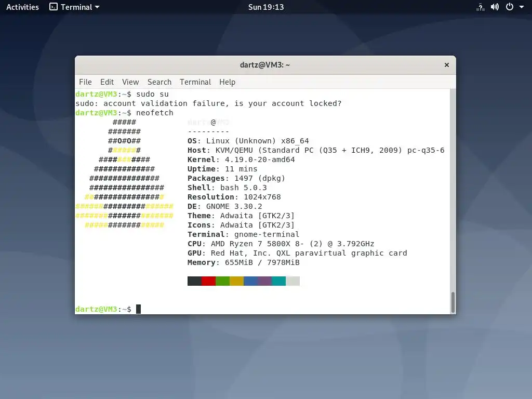This screenshot has width=532, height=399.
Task: Click the yellow color block
Action: pos(236,281)
